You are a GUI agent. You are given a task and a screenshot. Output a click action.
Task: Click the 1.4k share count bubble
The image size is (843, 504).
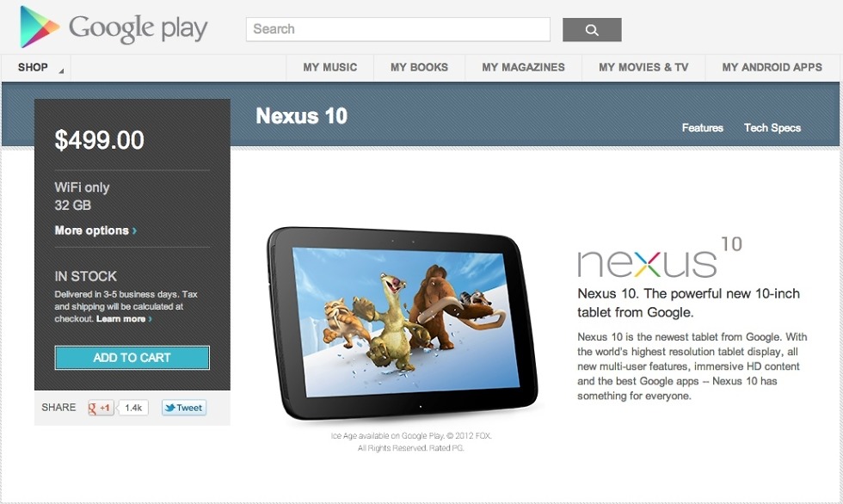132,408
